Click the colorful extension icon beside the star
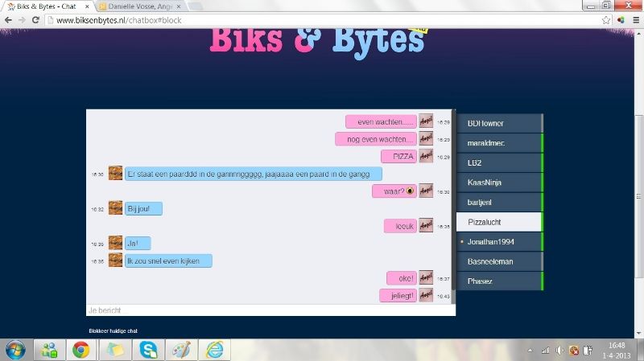The image size is (644, 361). click(621, 20)
